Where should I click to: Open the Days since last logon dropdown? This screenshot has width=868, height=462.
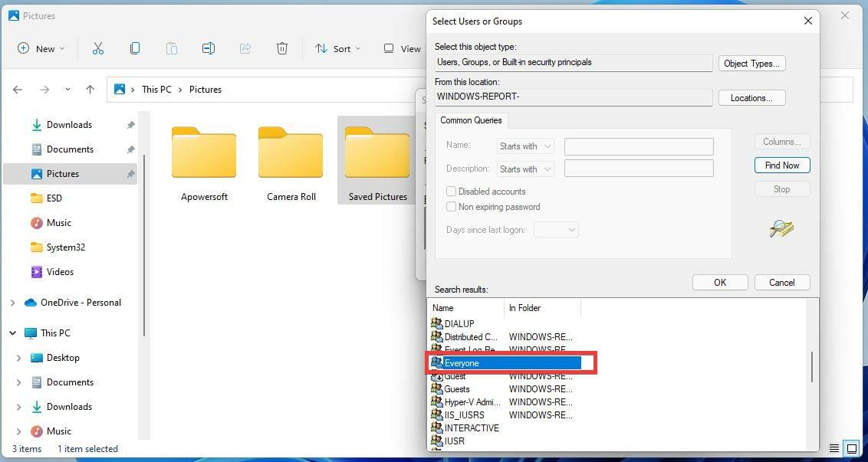pos(557,230)
